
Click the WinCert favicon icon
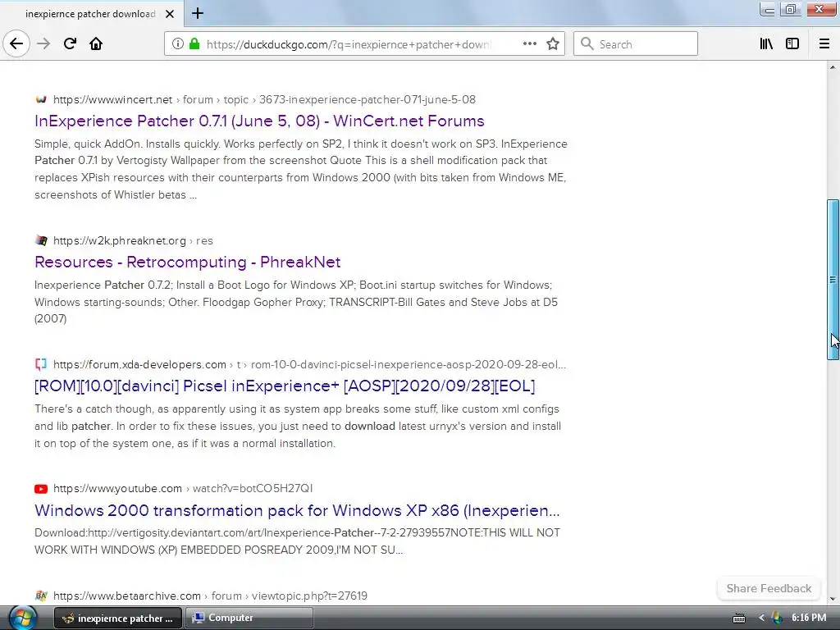tap(41, 99)
